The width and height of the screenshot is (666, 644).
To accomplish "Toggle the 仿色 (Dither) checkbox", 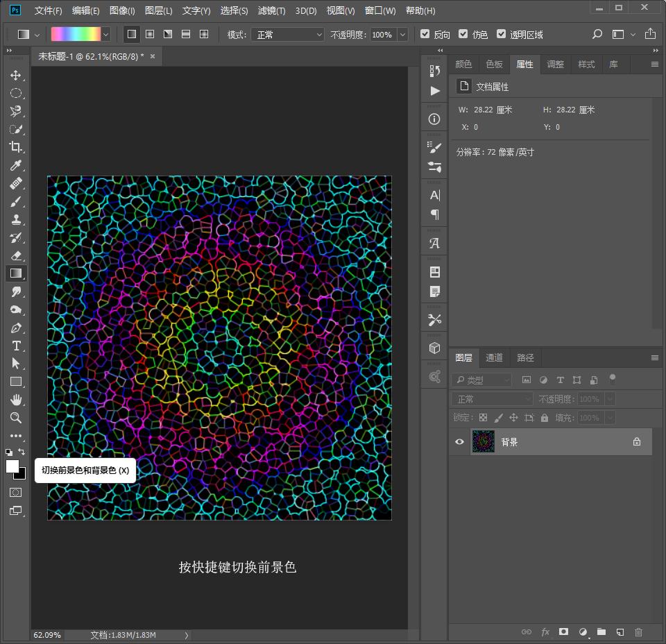I will 463,34.
